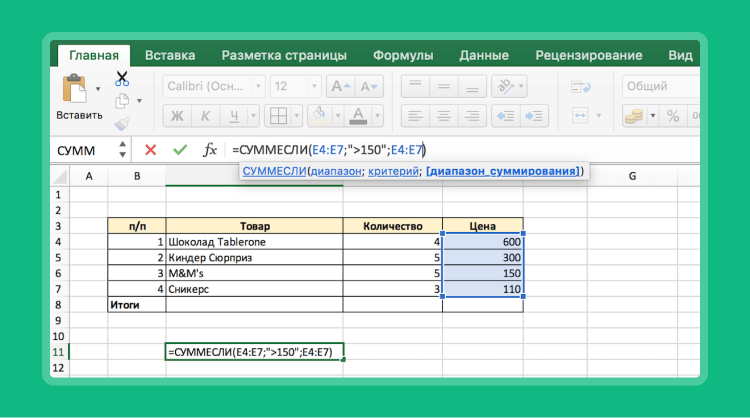The height and width of the screenshot is (418, 750).
Task: Click the диапазон_суммирования argument link
Action: point(503,171)
